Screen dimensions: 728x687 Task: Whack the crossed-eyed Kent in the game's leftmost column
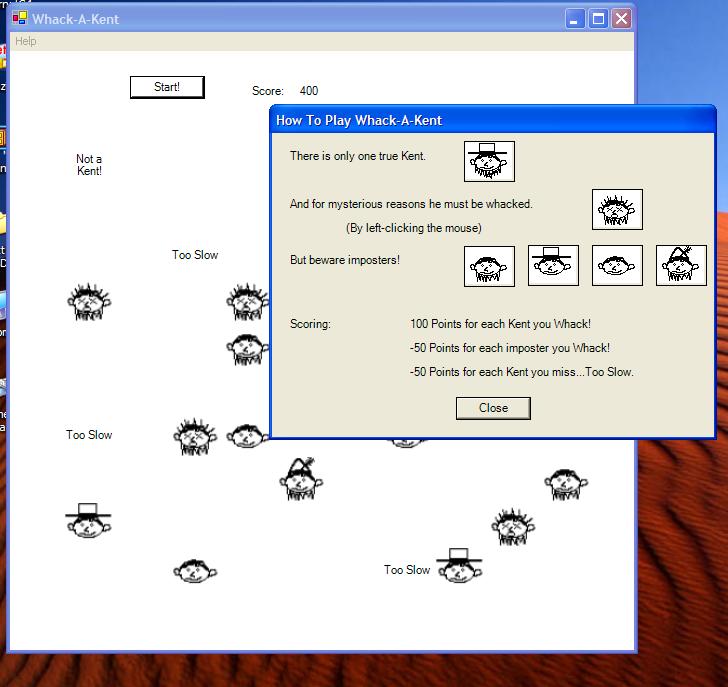89,302
